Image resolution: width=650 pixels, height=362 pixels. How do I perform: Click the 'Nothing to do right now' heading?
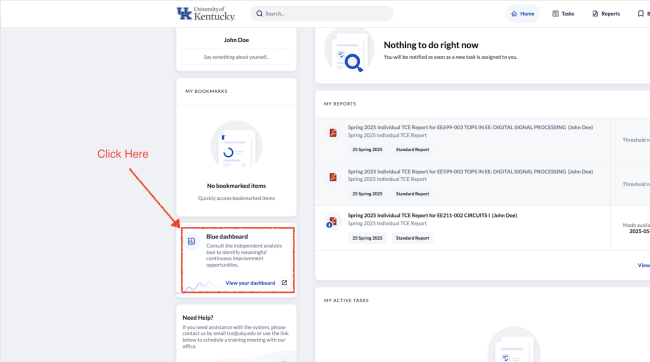[431, 45]
